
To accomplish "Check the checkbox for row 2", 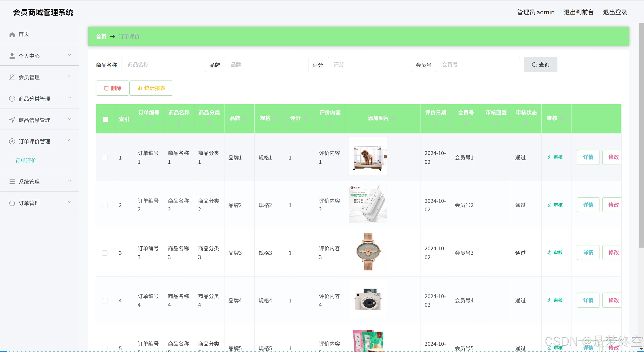I will click(x=105, y=205).
